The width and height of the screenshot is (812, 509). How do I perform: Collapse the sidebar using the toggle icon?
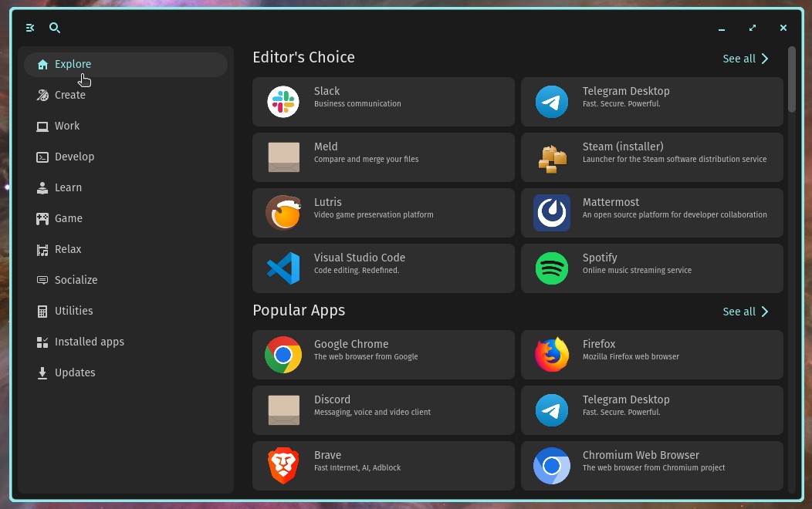coord(30,28)
